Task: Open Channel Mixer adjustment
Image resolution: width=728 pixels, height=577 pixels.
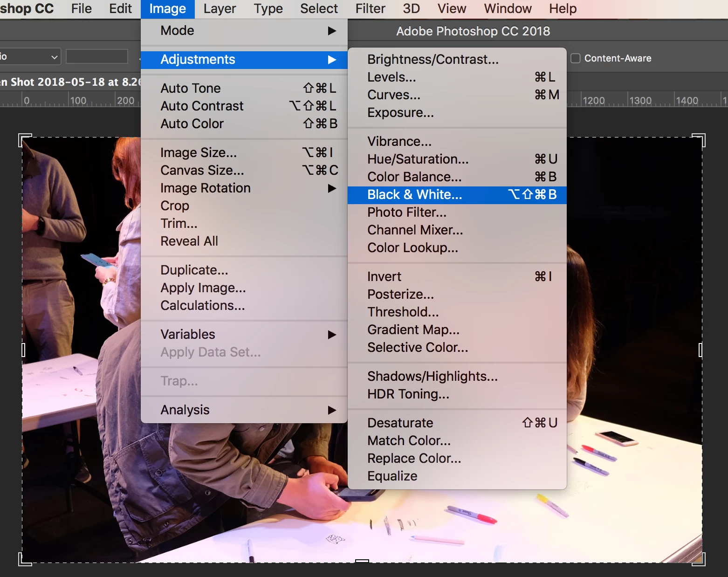Action: pos(457,230)
